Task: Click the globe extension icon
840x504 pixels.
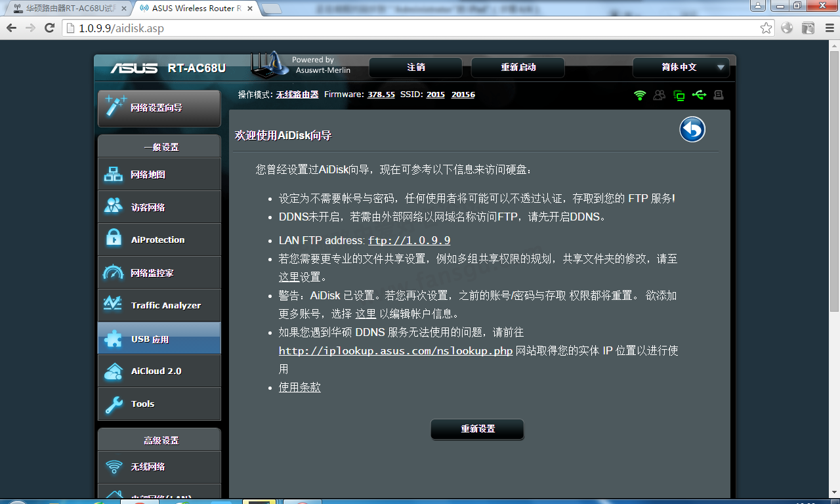Action: (787, 28)
